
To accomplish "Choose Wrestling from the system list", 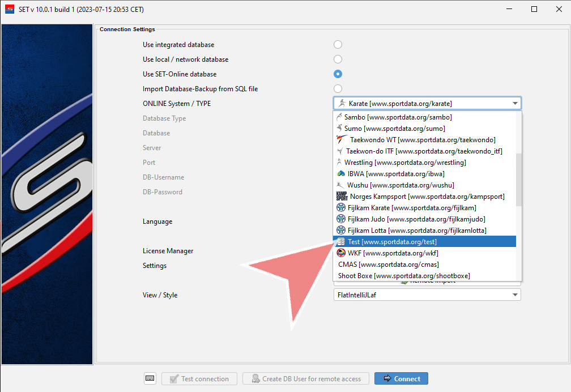I will (x=404, y=163).
